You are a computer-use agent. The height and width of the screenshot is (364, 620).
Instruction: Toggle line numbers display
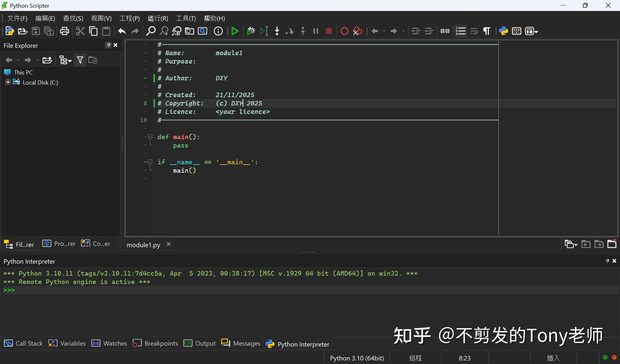click(460, 31)
